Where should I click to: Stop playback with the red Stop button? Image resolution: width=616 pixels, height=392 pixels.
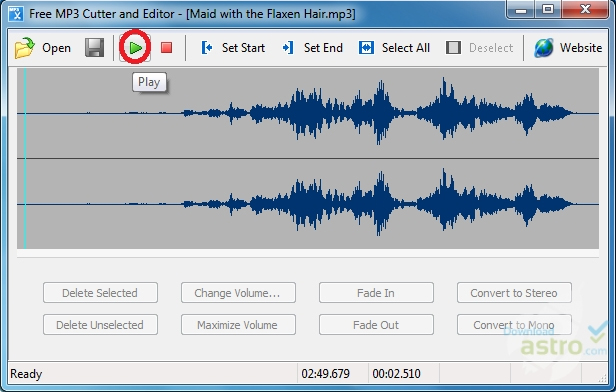click(167, 48)
